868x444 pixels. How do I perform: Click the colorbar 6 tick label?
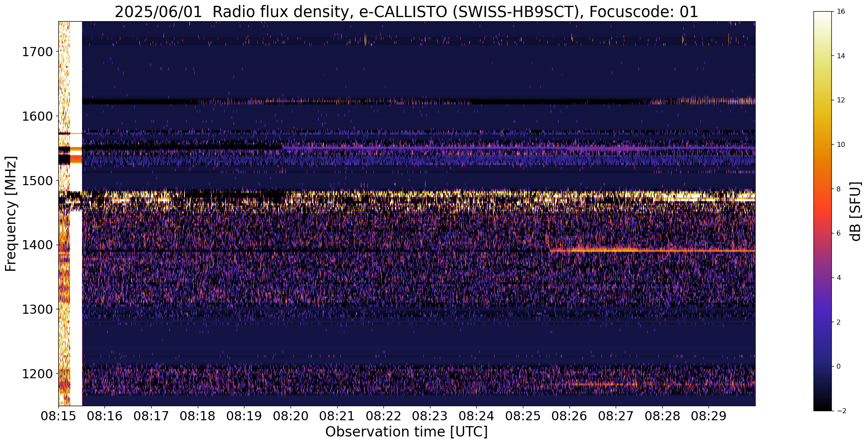(838, 233)
